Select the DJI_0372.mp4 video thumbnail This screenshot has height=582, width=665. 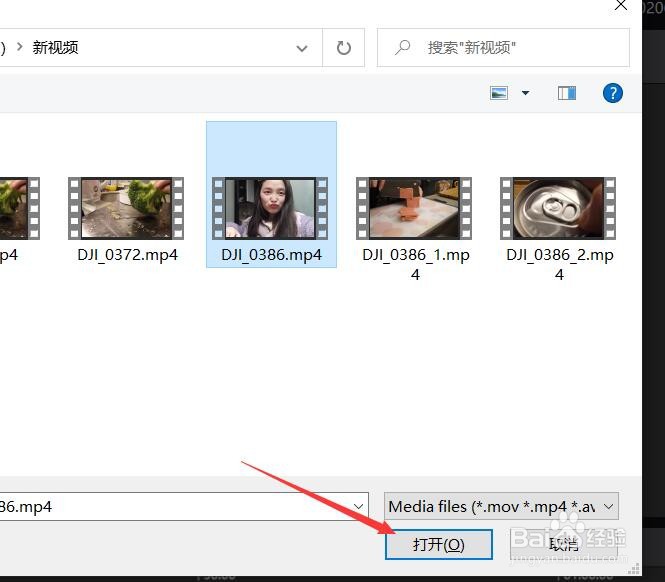tap(126, 208)
